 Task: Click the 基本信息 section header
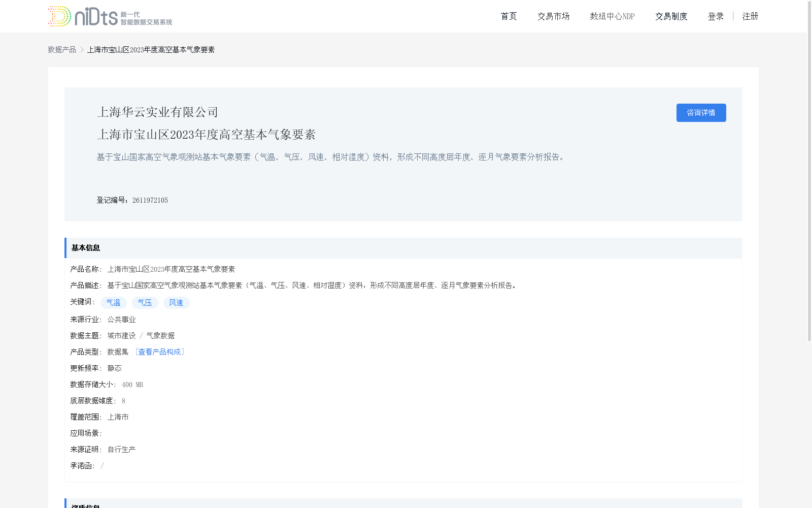[x=403, y=248]
